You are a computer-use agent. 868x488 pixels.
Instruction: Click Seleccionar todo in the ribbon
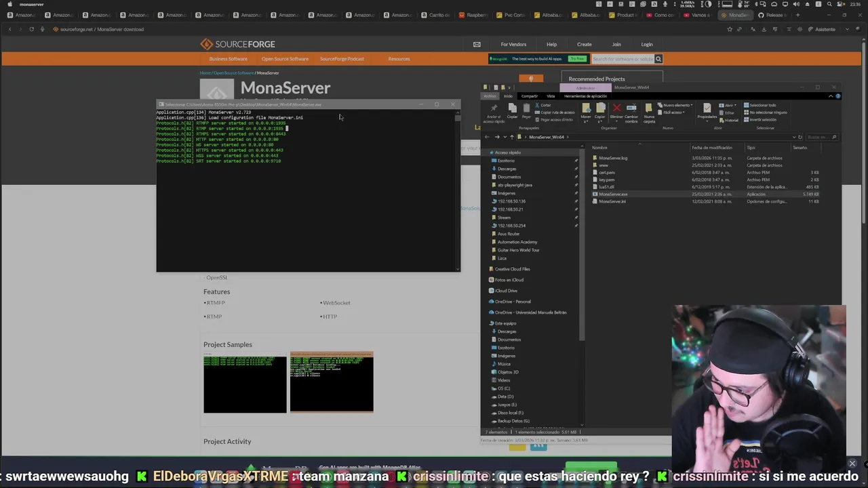(759, 105)
